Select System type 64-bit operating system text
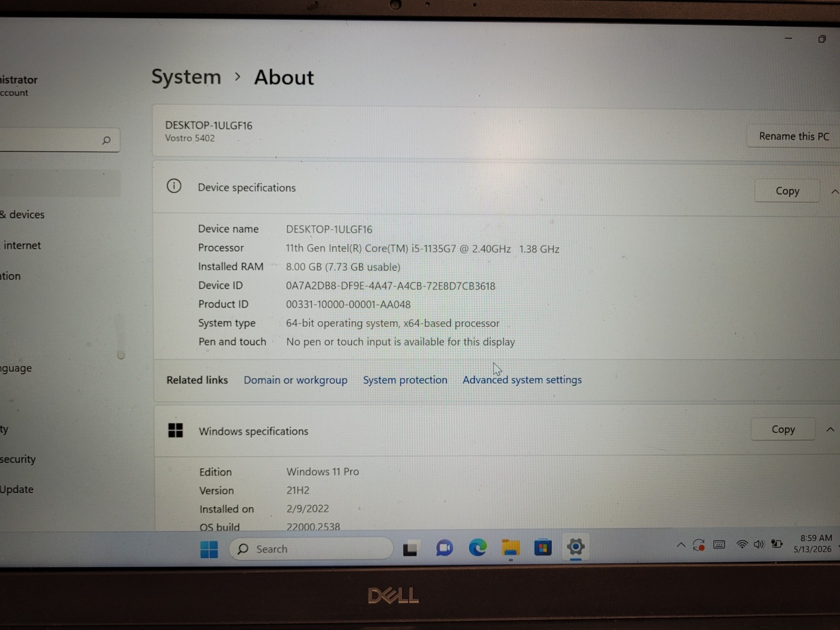 click(x=393, y=323)
